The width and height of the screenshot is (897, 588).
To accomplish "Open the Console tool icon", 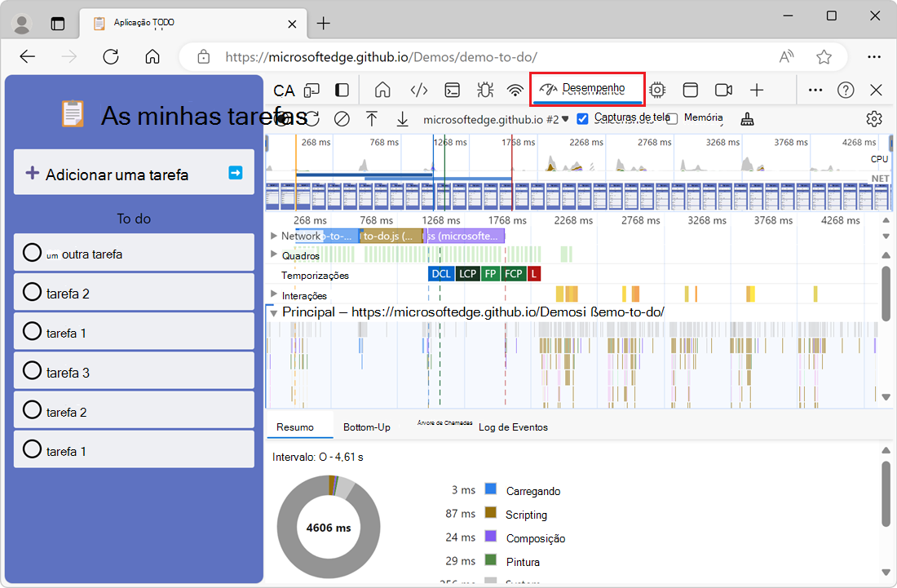I will [453, 90].
